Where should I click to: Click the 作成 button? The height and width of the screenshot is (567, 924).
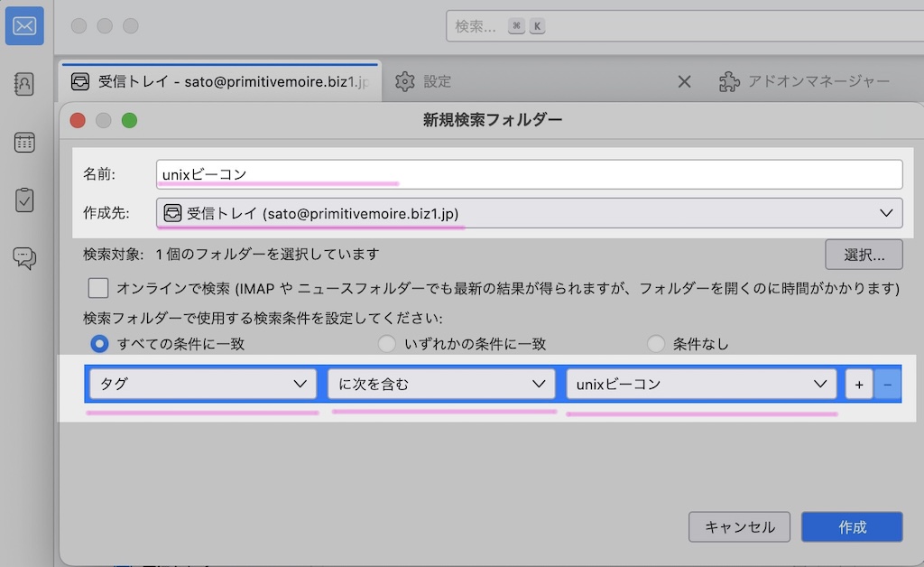852,527
